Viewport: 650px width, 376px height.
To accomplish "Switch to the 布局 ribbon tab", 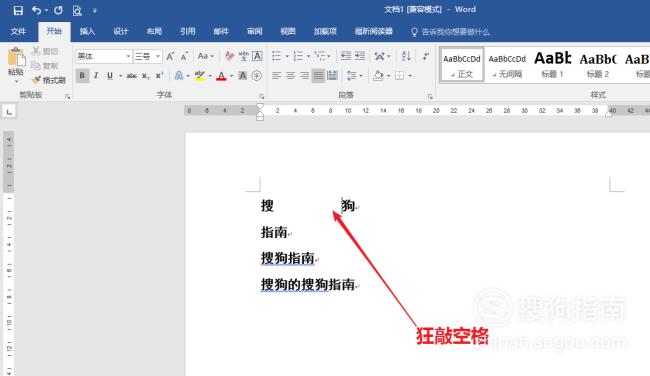I will (x=154, y=32).
